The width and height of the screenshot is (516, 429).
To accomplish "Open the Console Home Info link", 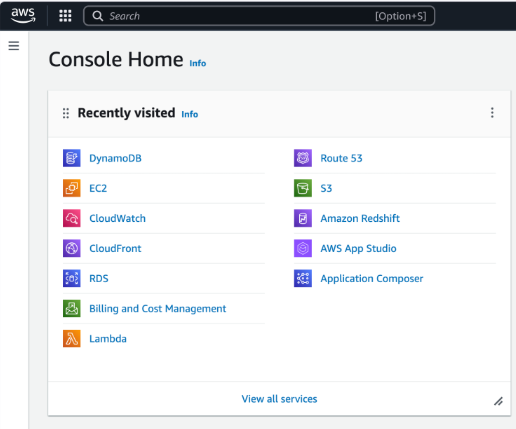I will pyautogui.click(x=198, y=63).
